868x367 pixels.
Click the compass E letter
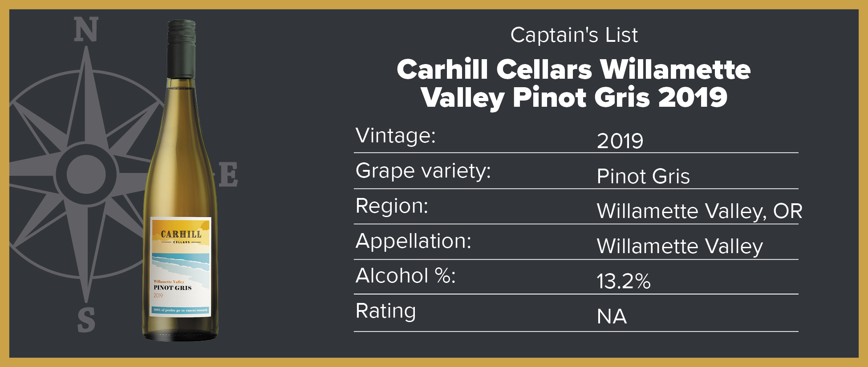click(x=228, y=174)
